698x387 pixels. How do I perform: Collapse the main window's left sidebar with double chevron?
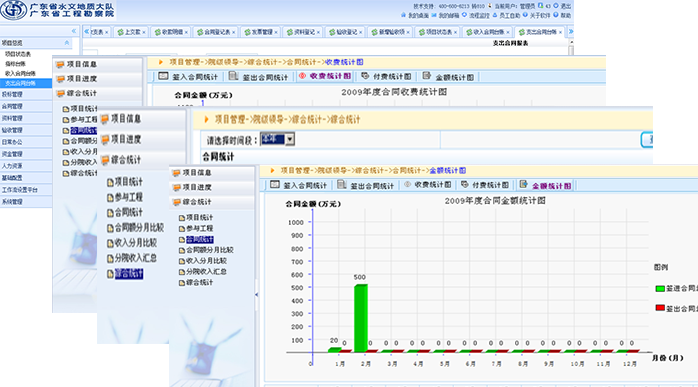[x=74, y=31]
